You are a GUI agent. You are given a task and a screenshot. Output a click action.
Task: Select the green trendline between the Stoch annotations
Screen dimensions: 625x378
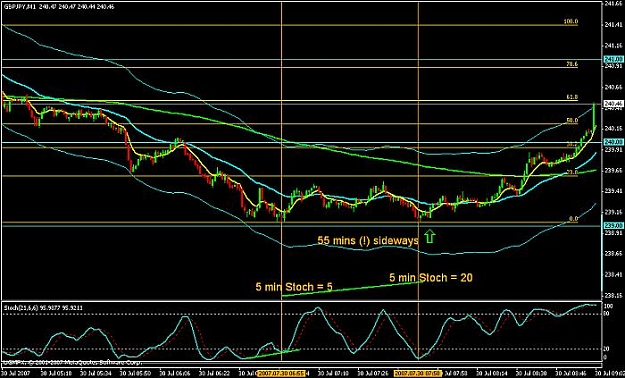351,289
